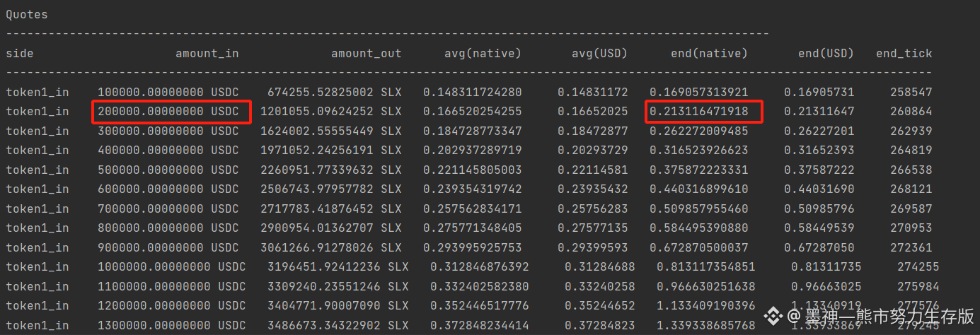
Task: Click "200000.00000000 USDC" amount_in value
Action: click(x=168, y=112)
